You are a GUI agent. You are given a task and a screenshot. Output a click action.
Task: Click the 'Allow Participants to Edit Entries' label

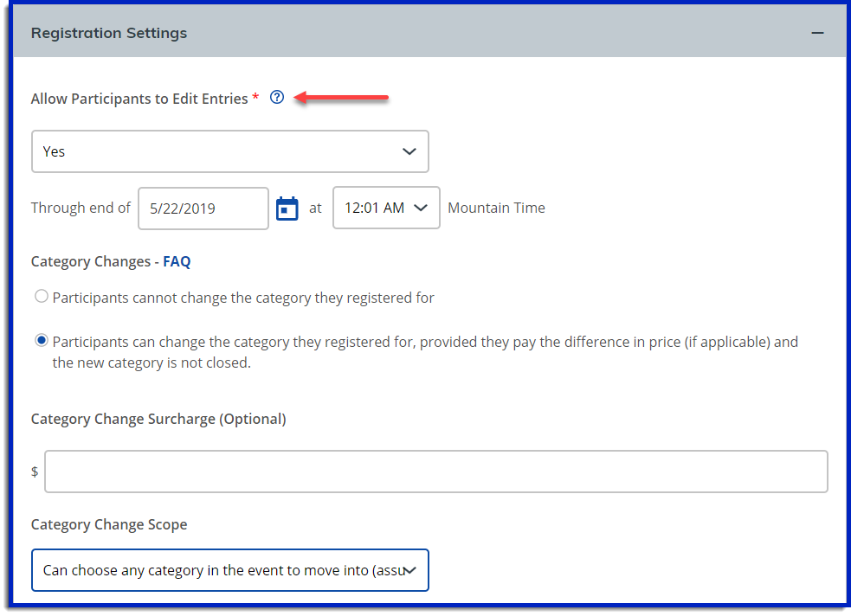click(139, 99)
